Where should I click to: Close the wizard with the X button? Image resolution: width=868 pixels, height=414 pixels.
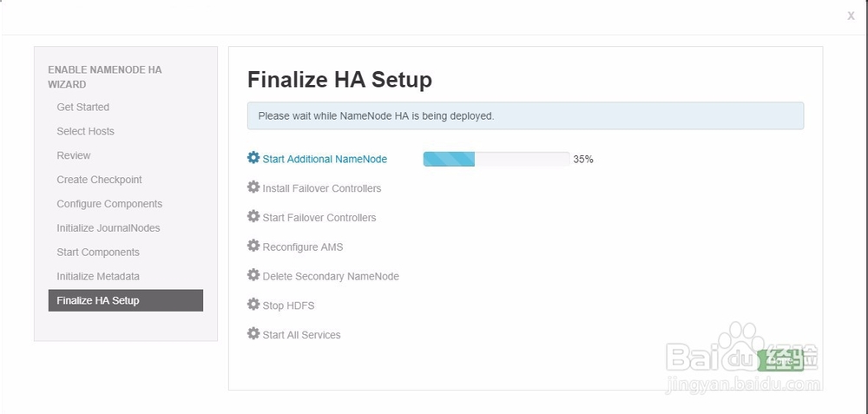[851, 16]
